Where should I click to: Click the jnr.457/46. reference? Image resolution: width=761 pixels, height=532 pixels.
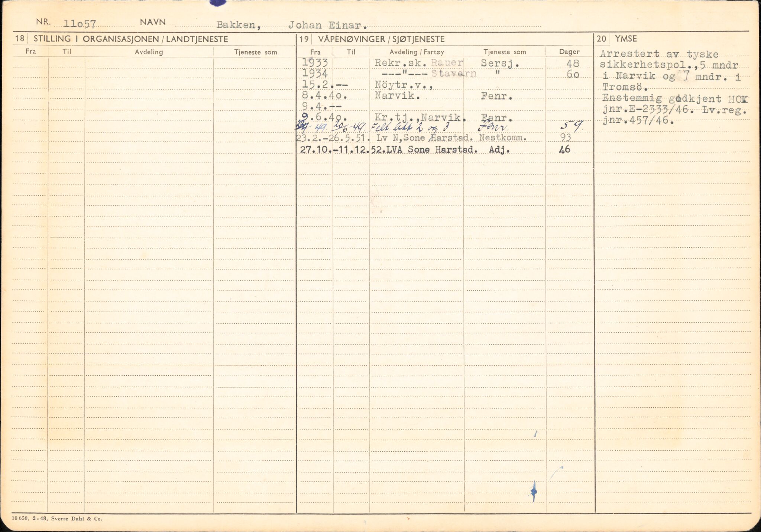[x=638, y=121]
